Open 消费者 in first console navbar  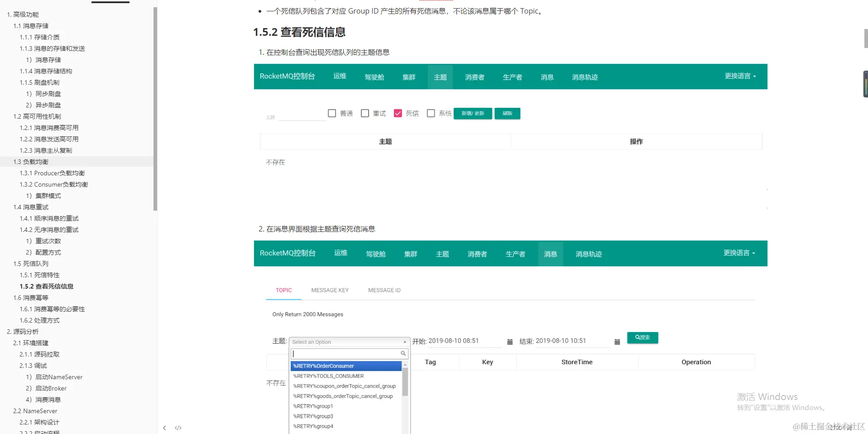(x=475, y=77)
